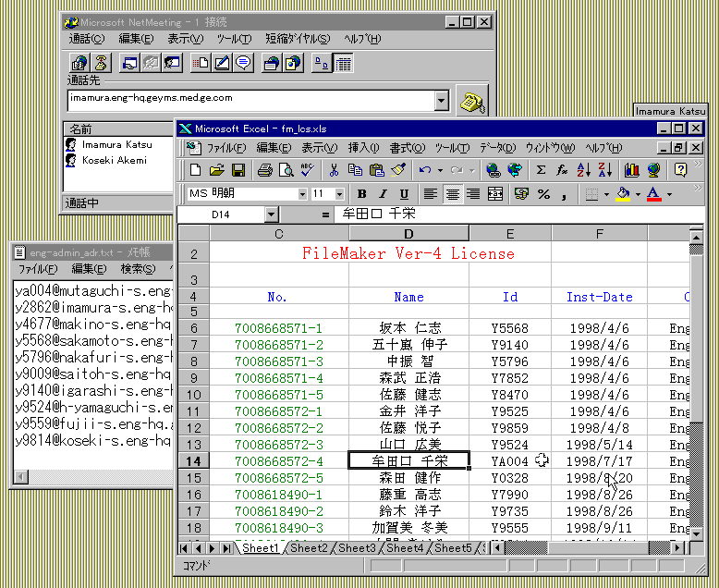Open Print Preview in Excel toolbar
The width and height of the screenshot is (719, 588).
pyautogui.click(x=286, y=170)
